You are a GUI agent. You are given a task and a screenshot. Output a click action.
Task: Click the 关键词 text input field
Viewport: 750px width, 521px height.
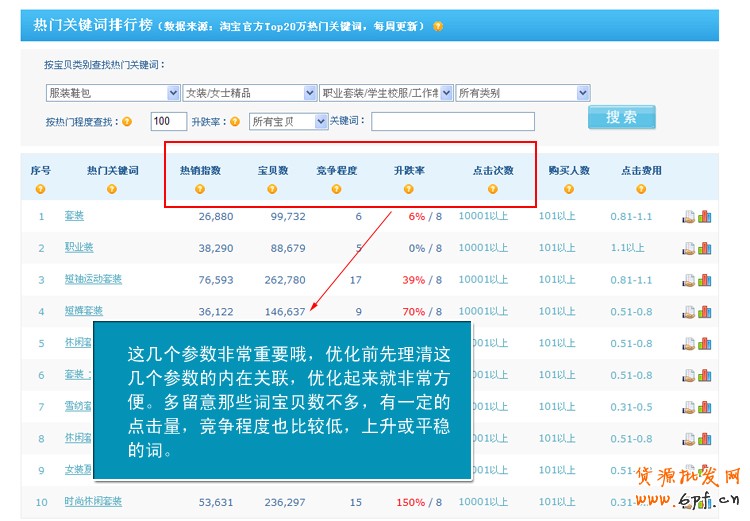click(x=452, y=122)
